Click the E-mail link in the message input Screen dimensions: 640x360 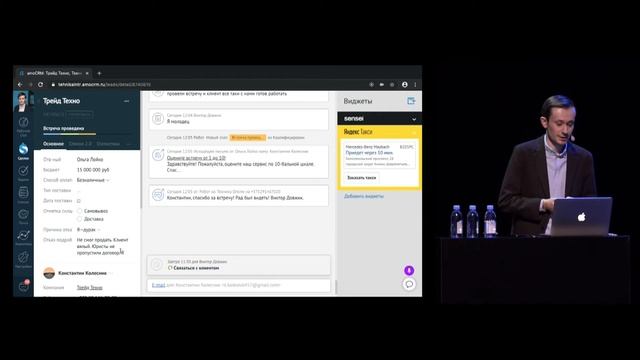pyautogui.click(x=158, y=285)
